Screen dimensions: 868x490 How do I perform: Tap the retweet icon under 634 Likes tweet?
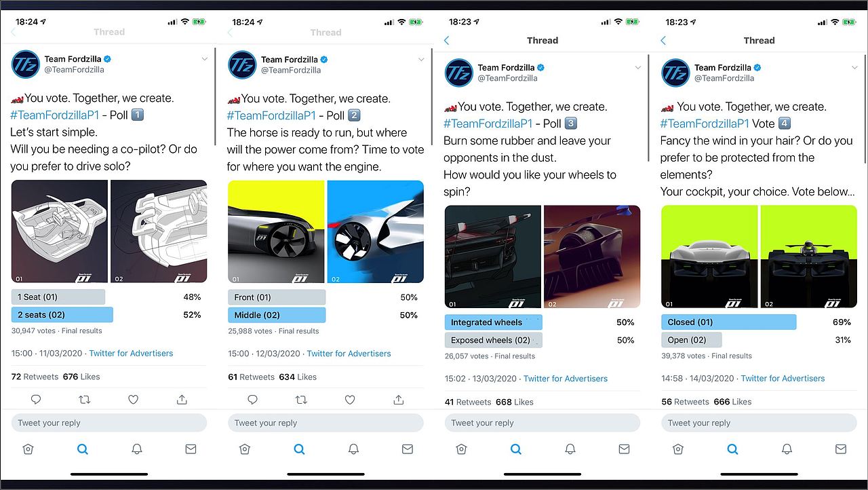pos(301,400)
